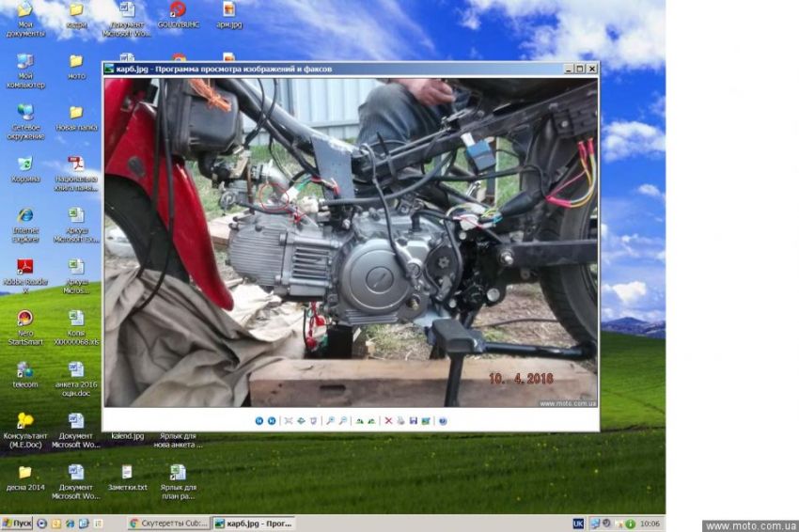Image resolution: width=799 pixels, height=532 pixels.
Task: Open the Корзина recycle bin
Action: click(x=25, y=170)
